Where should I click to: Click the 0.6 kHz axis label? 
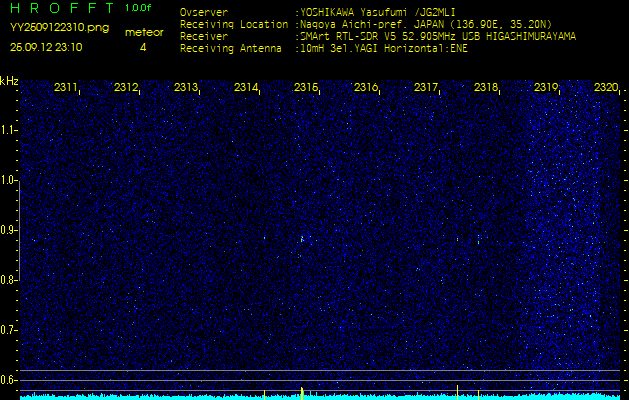9,379
